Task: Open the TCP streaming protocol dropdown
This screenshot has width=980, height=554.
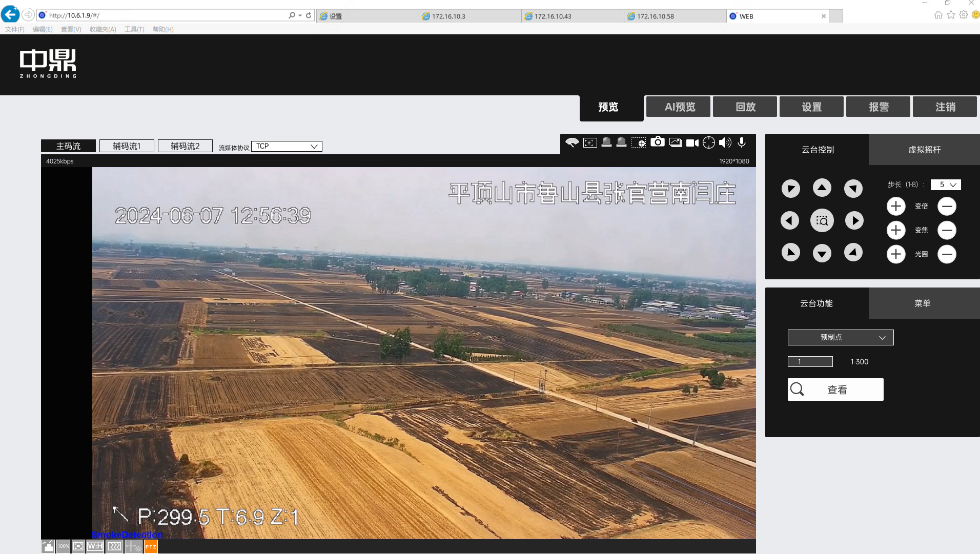Action: 287,147
